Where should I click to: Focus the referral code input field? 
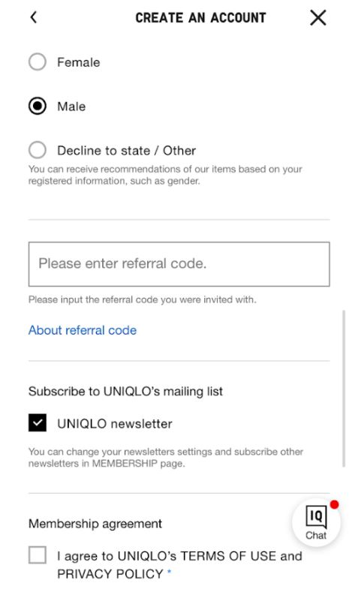coord(179,264)
